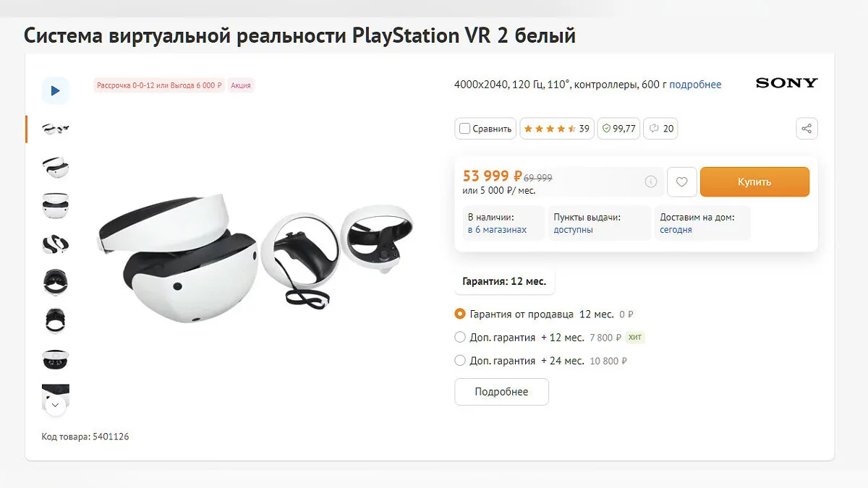Viewport: 868px width, 488px height.
Task: Open the подробнее specifications link
Action: point(695,85)
